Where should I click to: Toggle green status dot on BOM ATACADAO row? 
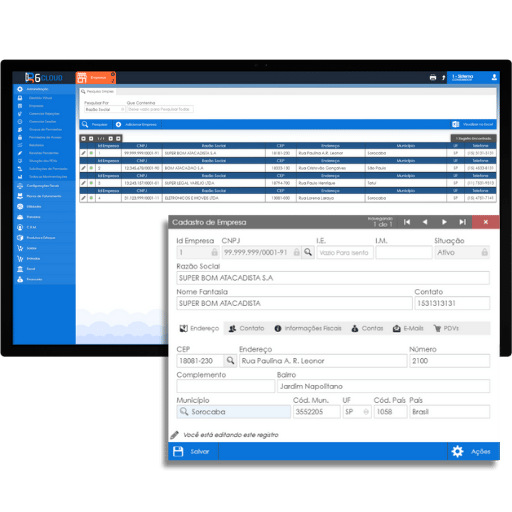(91, 168)
